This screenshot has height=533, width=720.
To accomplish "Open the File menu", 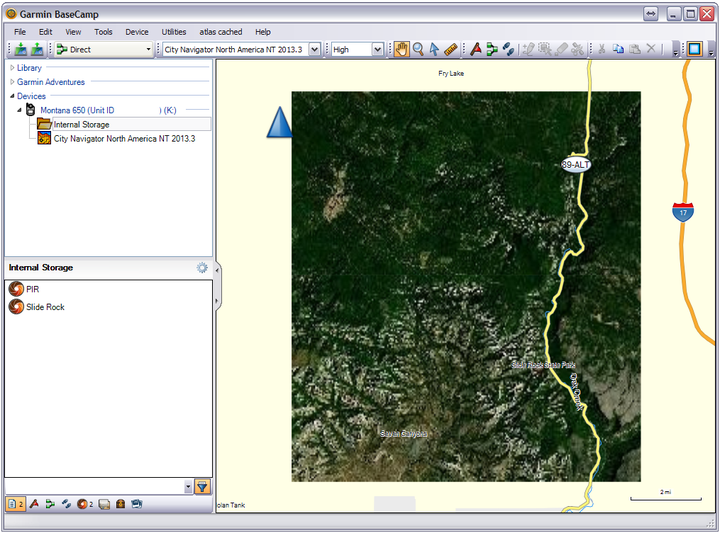I will tap(20, 32).
